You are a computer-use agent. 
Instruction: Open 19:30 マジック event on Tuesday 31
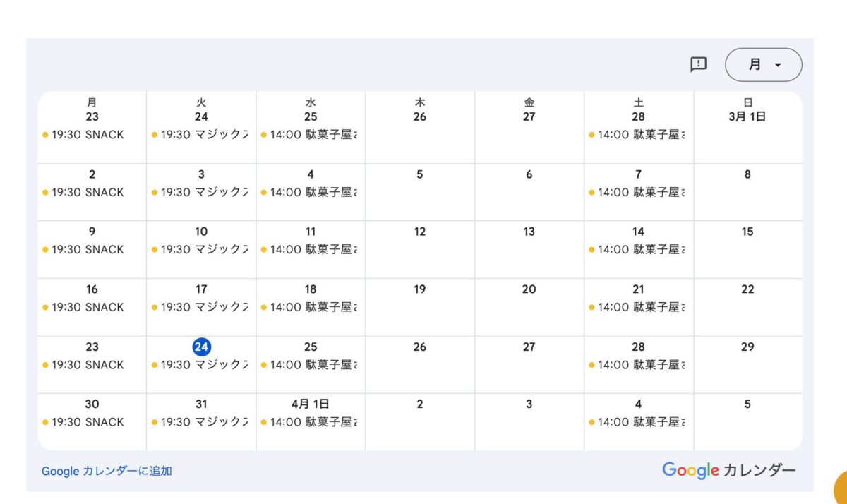click(200, 422)
